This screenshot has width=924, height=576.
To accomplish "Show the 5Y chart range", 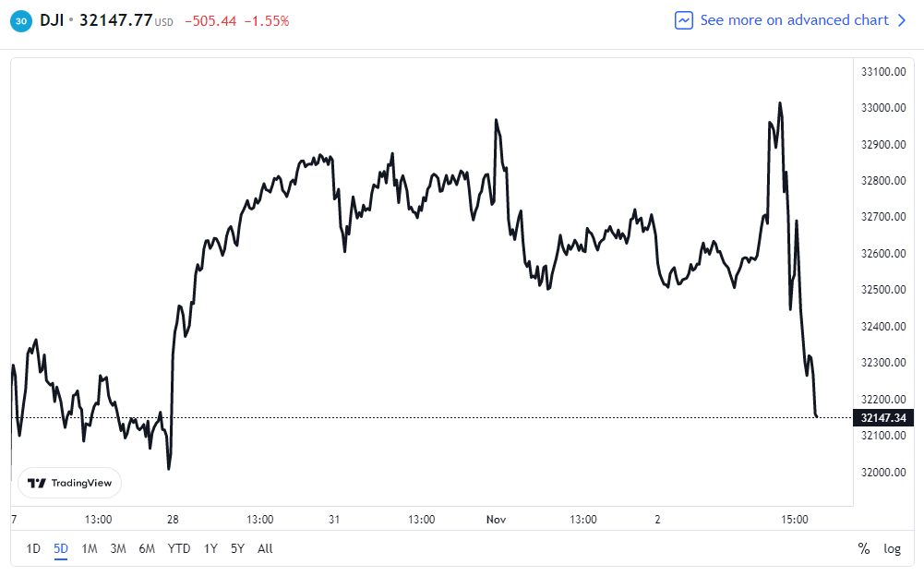I will (x=237, y=548).
